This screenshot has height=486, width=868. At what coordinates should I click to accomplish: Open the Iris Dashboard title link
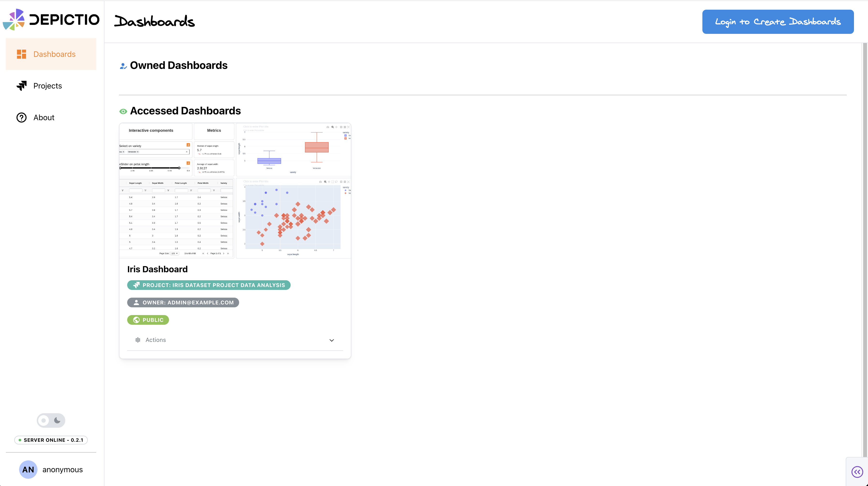pyautogui.click(x=157, y=269)
